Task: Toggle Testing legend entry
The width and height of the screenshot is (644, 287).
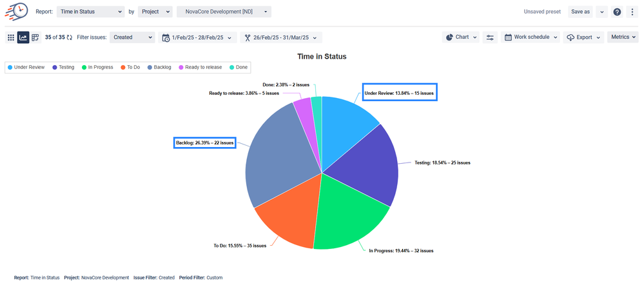Action: pyautogui.click(x=63, y=68)
